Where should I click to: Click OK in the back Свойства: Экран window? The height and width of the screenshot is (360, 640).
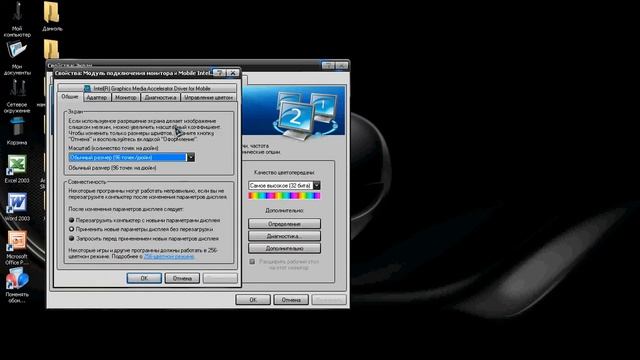tap(253, 300)
